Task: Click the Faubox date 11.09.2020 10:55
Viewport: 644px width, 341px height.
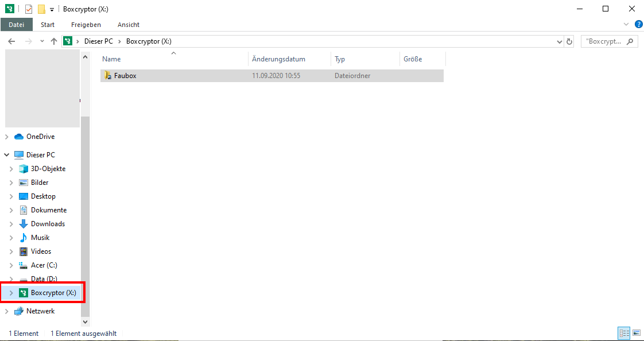Action: [x=275, y=76]
